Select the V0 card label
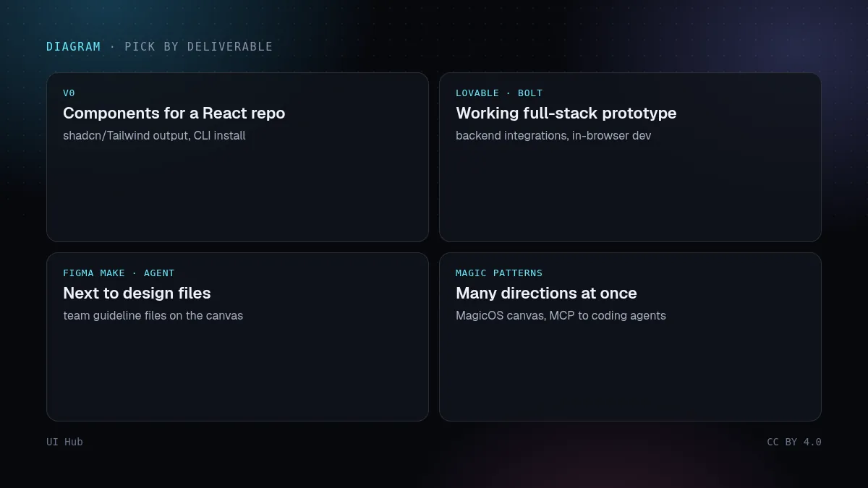 (69, 93)
